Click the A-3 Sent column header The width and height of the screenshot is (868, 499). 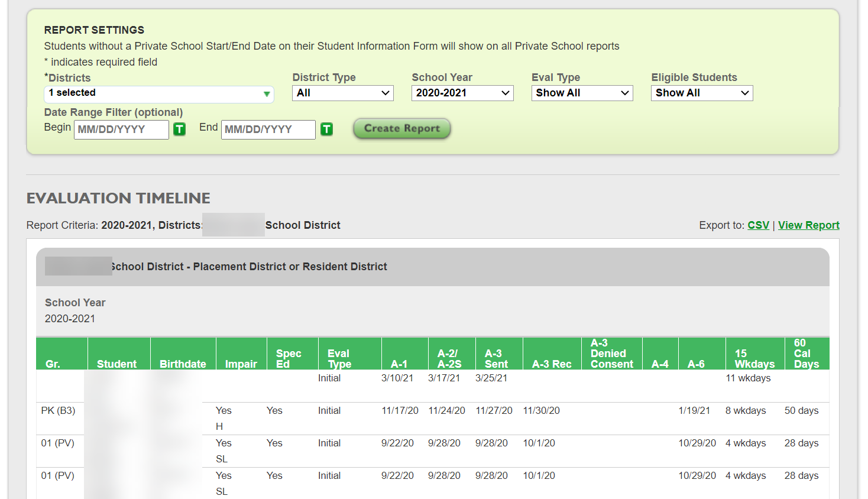coord(499,354)
